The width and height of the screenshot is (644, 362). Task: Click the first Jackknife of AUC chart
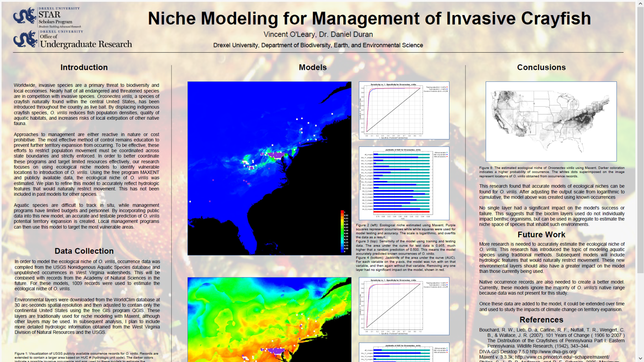pos(404,183)
